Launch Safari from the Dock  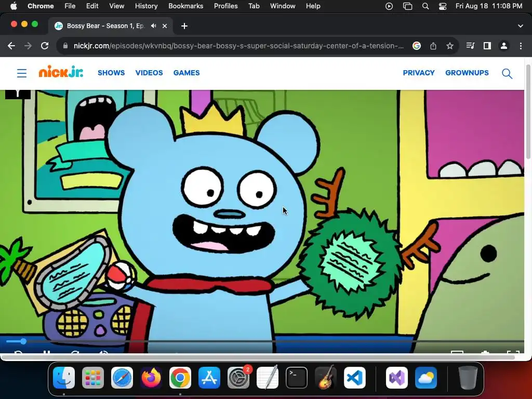point(122,378)
